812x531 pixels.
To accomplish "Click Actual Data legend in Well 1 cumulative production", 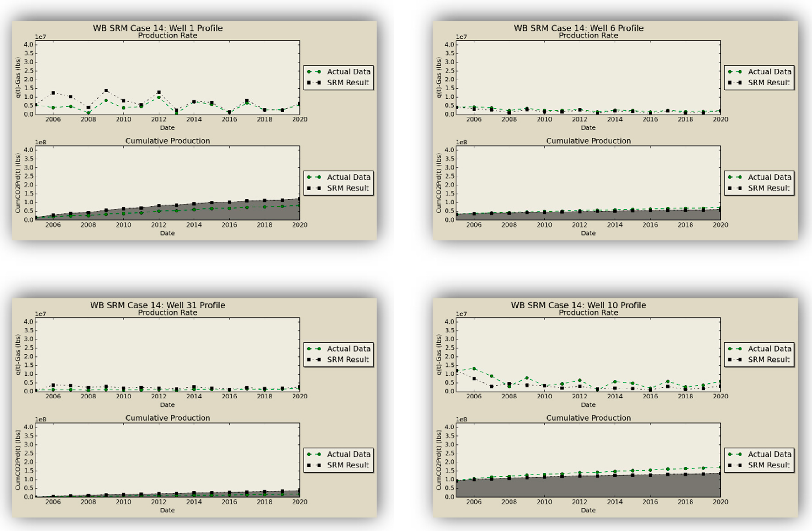I will pyautogui.click(x=348, y=177).
